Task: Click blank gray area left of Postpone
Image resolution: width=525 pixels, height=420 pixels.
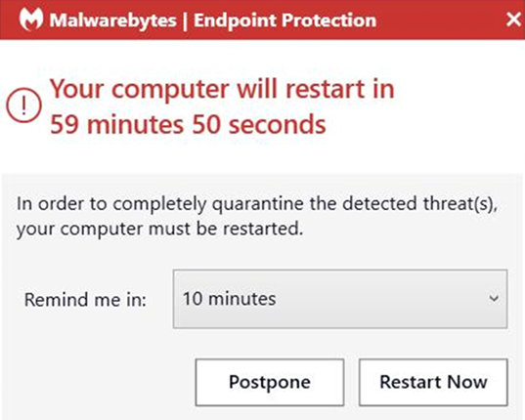Action: [99, 382]
